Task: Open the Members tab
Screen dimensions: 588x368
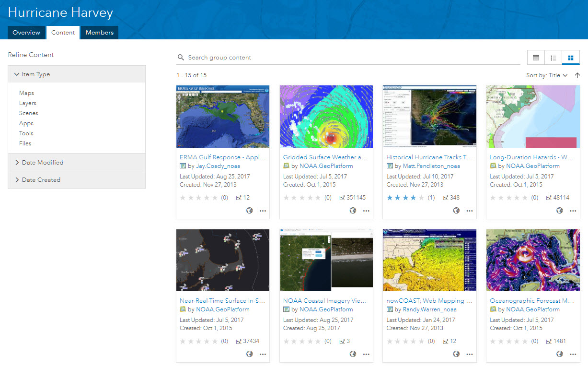Action: point(100,33)
